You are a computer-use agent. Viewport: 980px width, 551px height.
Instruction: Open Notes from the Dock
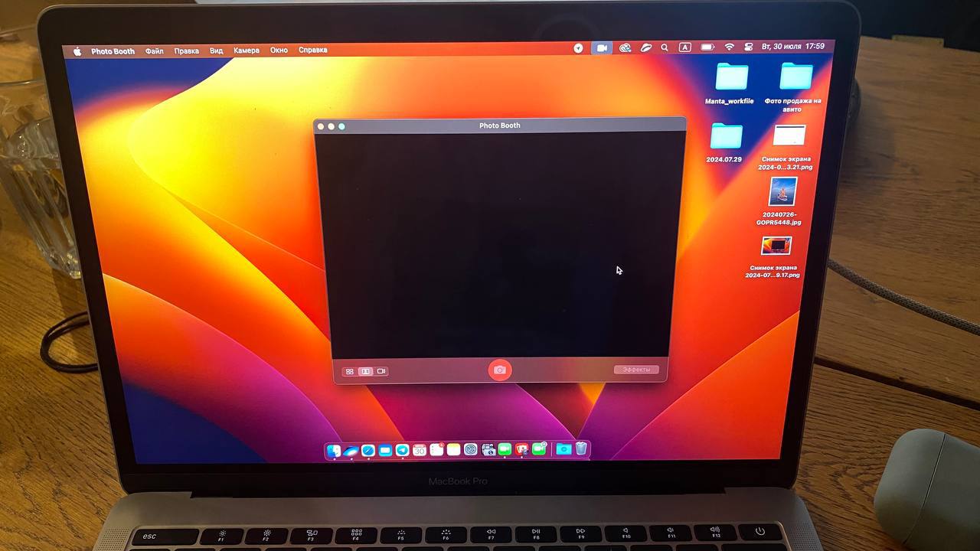pos(453,450)
